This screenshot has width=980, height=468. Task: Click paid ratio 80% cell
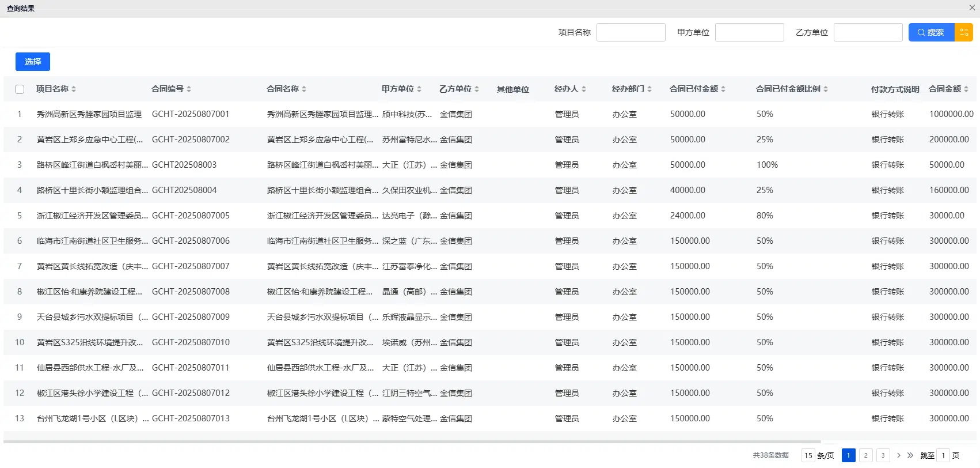765,216
